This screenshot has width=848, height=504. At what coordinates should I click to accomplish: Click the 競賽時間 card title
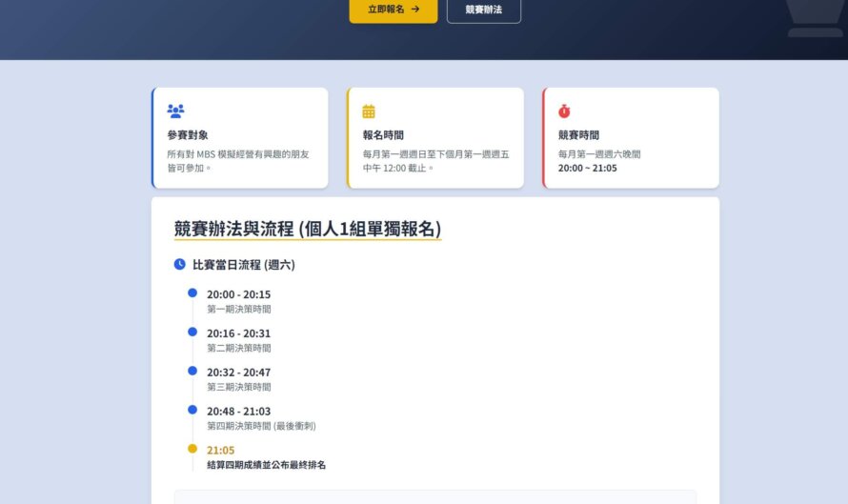tap(578, 135)
